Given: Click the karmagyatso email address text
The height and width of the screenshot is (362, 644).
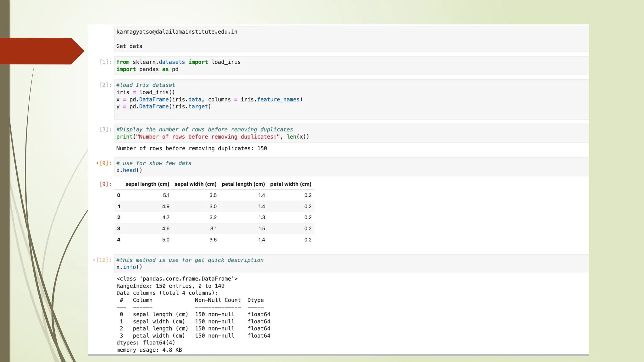Looking at the screenshot, I should (177, 32).
